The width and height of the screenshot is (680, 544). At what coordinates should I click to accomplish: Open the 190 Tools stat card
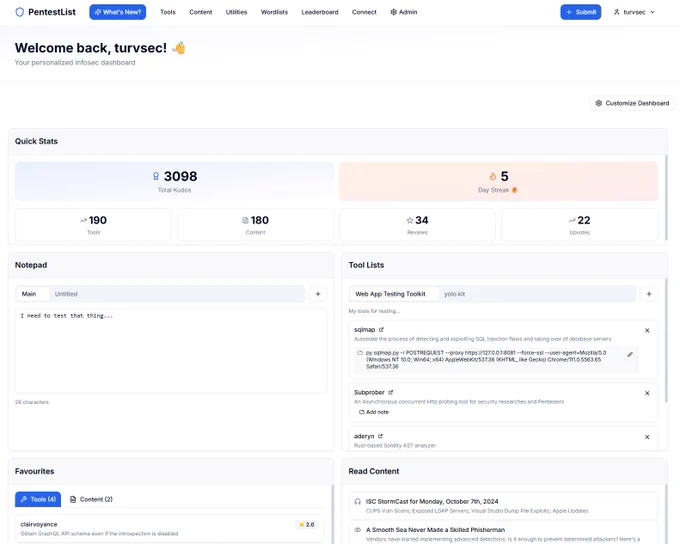(x=93, y=225)
